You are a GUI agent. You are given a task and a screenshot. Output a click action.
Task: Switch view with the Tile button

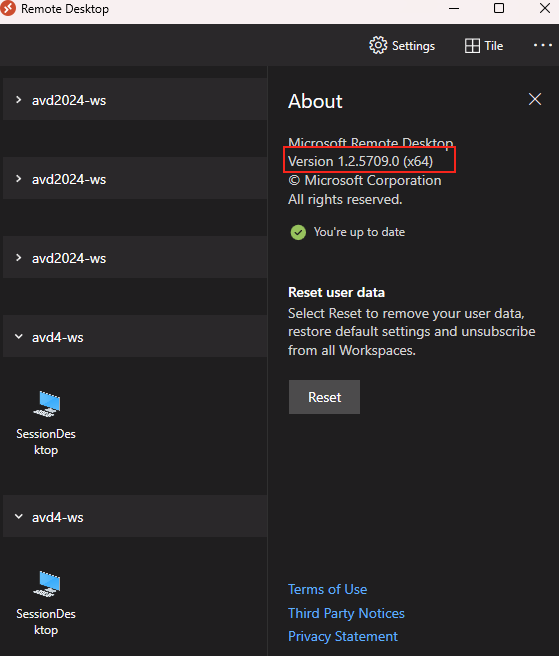click(484, 45)
